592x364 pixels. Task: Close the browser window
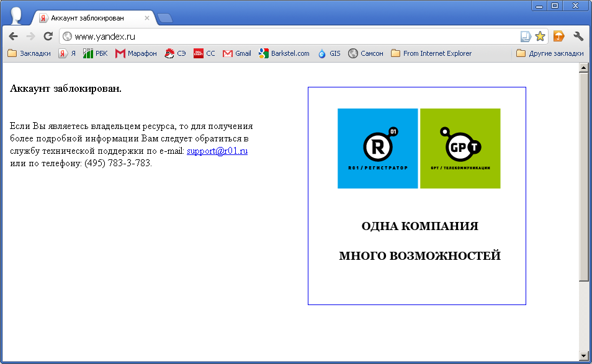pyautogui.click(x=575, y=6)
